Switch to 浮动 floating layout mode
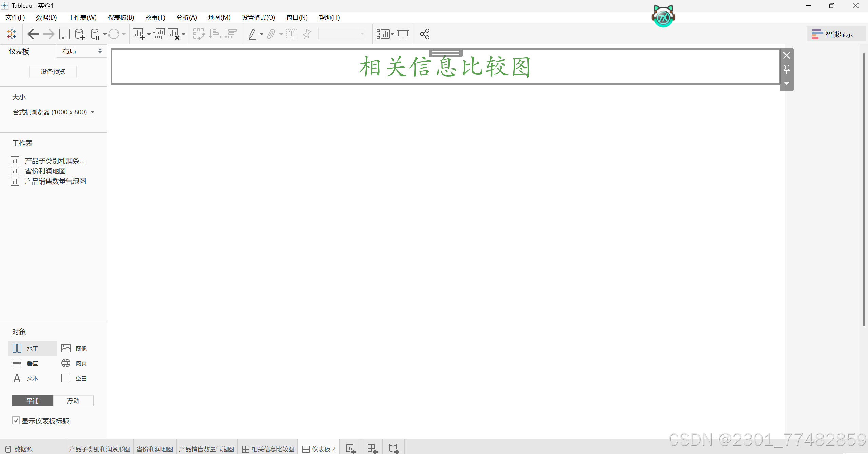Screen dimensions: 868x454 click(73, 401)
